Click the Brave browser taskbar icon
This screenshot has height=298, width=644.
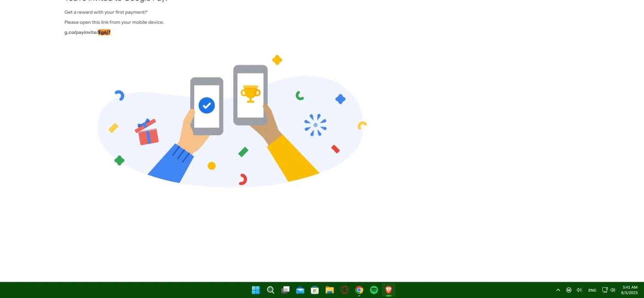click(389, 290)
